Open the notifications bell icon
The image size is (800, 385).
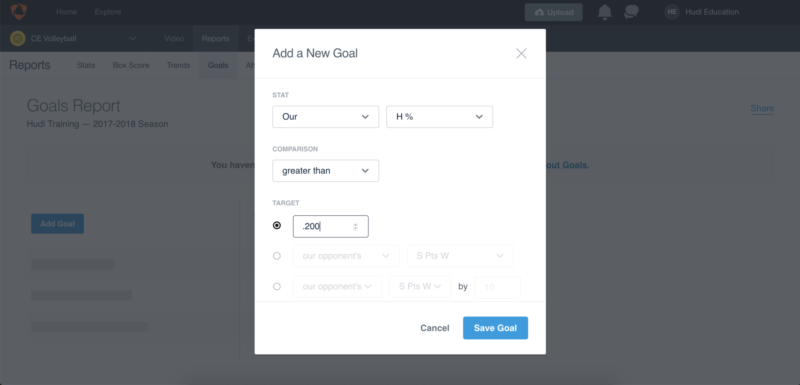pos(605,12)
